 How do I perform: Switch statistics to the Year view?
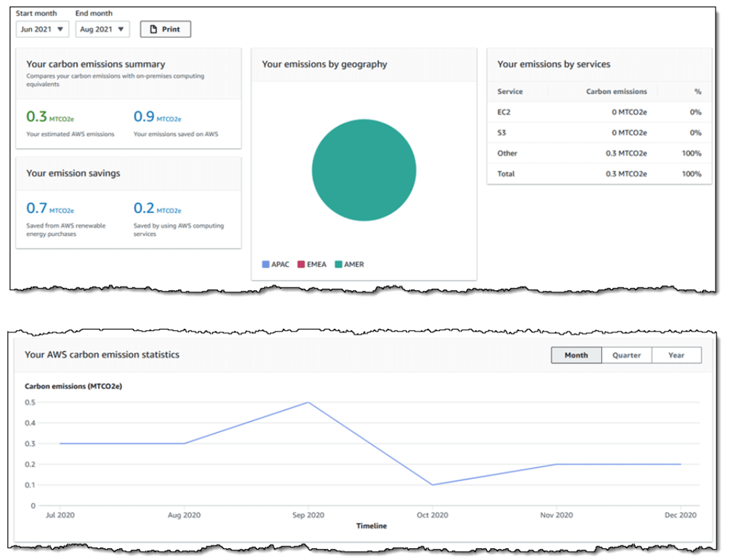[x=676, y=355]
